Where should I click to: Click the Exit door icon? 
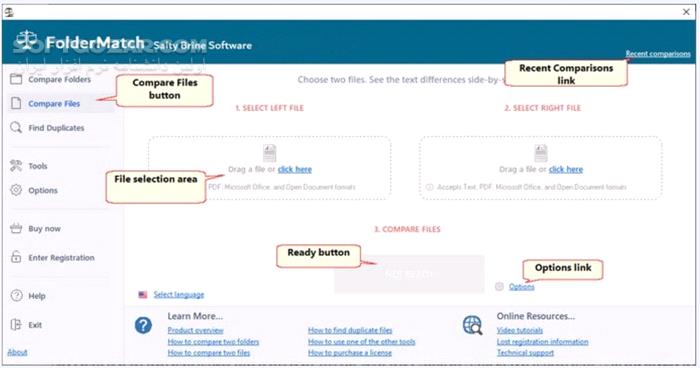click(16, 324)
